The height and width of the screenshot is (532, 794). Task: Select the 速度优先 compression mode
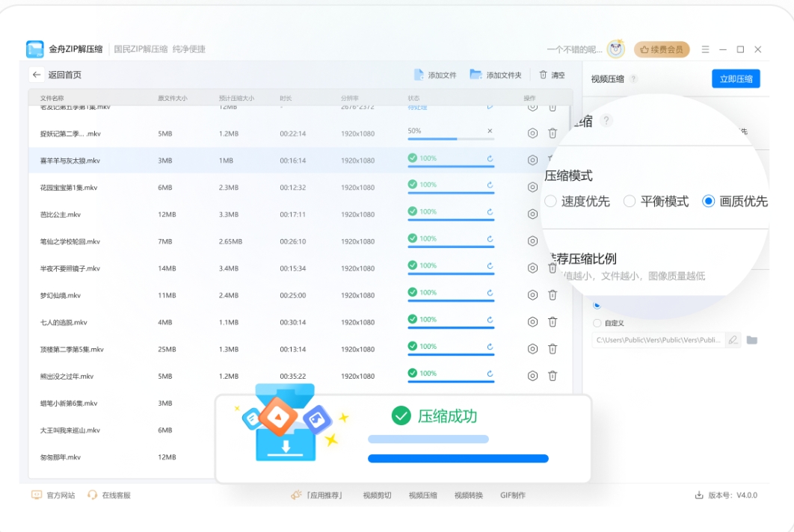(x=551, y=201)
